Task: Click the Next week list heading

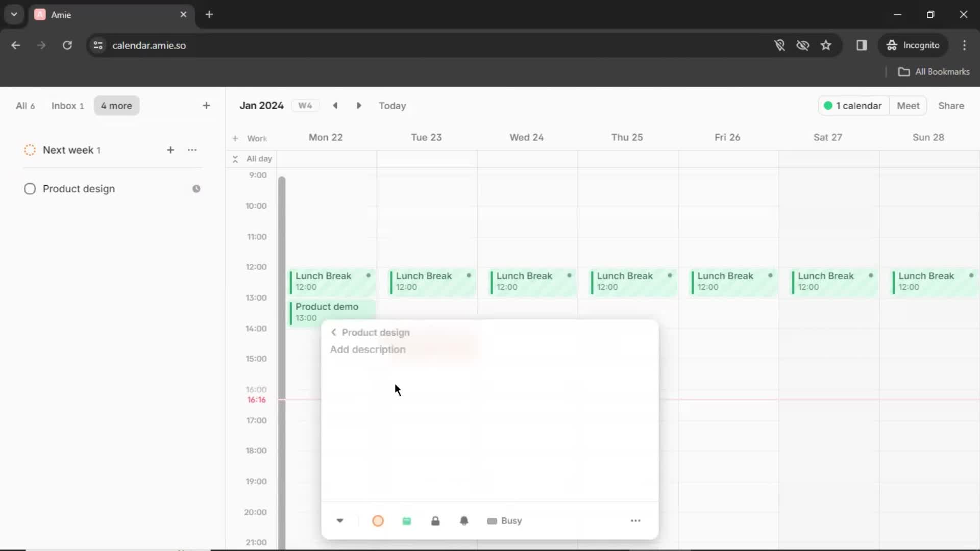Action: tap(68, 150)
